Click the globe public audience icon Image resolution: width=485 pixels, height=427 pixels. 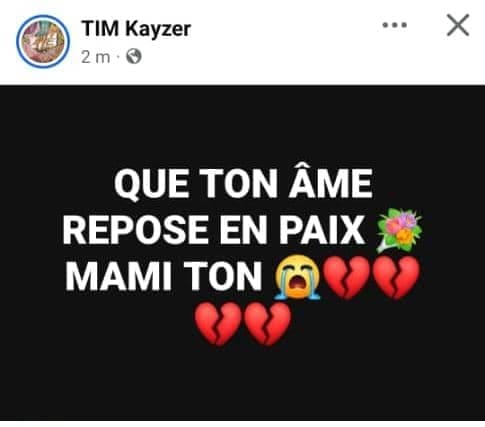(x=134, y=57)
